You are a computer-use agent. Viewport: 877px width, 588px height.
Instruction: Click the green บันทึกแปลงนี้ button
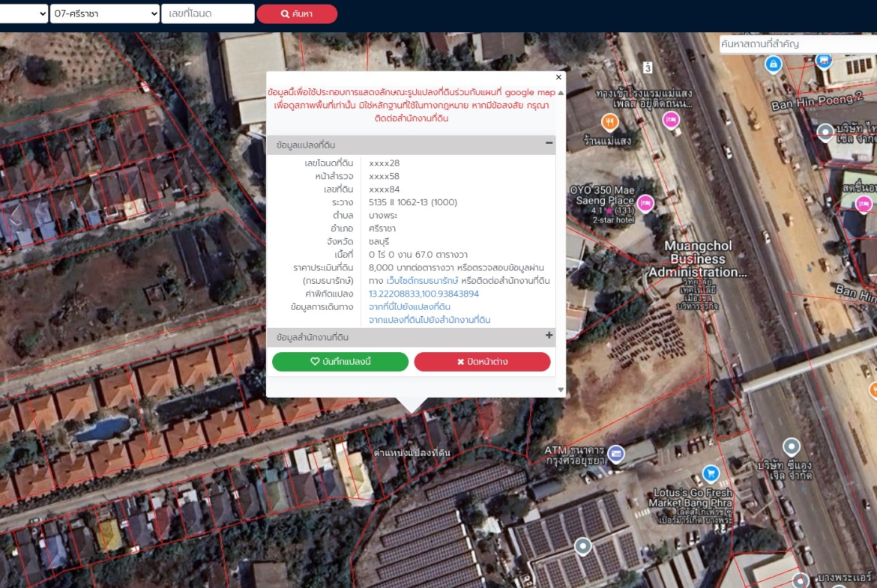click(340, 362)
